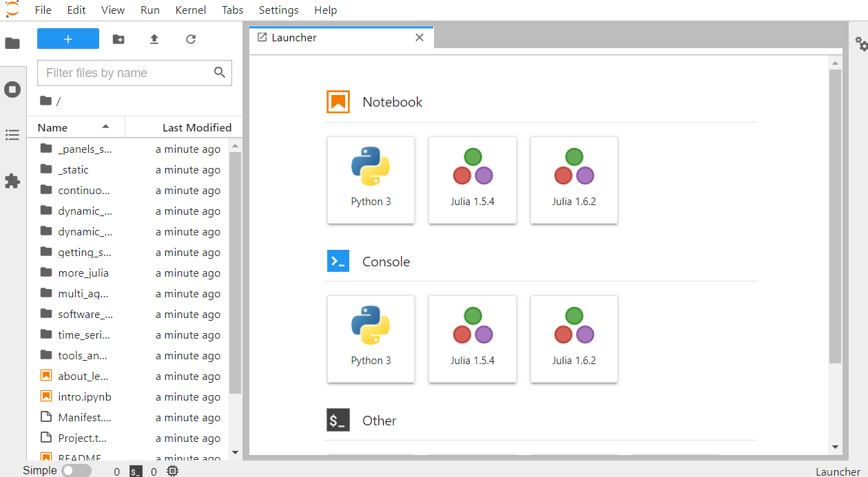Screen dimensions: 868x477
Task: Sort files by Last Modified column
Action: click(196, 127)
